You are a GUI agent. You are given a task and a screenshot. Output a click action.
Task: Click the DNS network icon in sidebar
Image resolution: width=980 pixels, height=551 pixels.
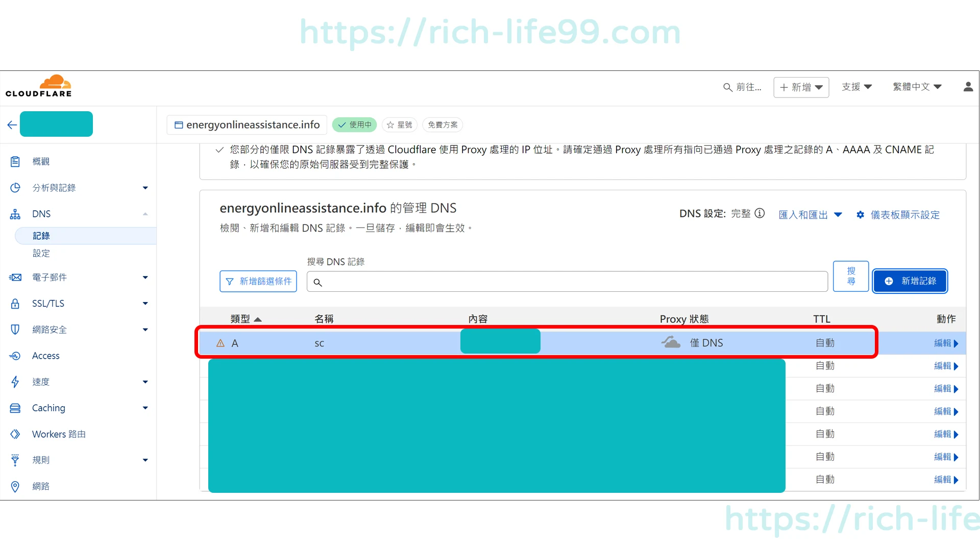tap(15, 214)
